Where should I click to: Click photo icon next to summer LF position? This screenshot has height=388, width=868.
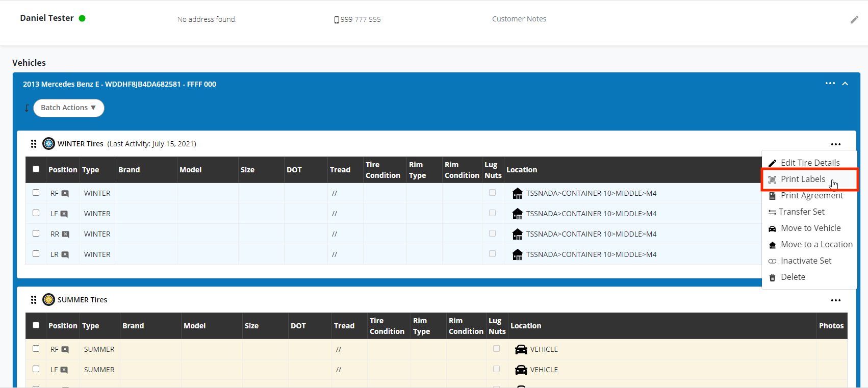tap(64, 370)
